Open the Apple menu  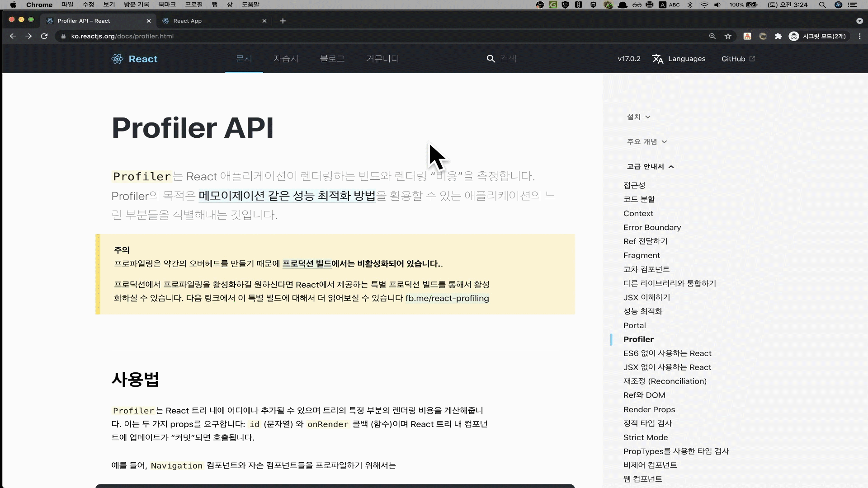[x=13, y=5]
